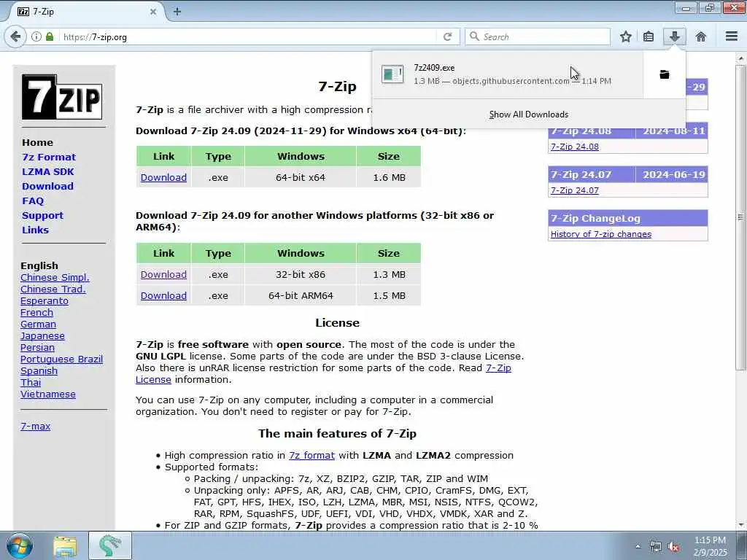Click the network tray icon
Screen dimensions: 747x560
[656, 547]
